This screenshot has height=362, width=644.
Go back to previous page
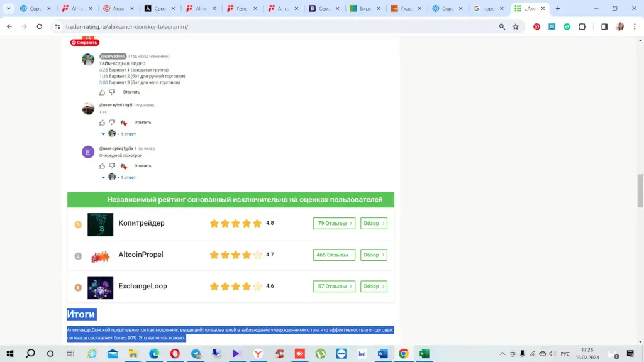[9, 26]
